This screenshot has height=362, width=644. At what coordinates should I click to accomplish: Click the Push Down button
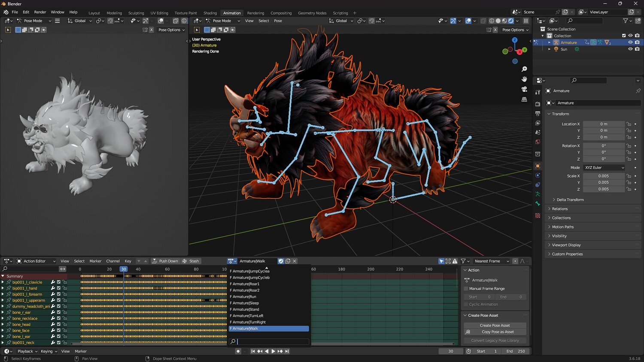tap(165, 261)
